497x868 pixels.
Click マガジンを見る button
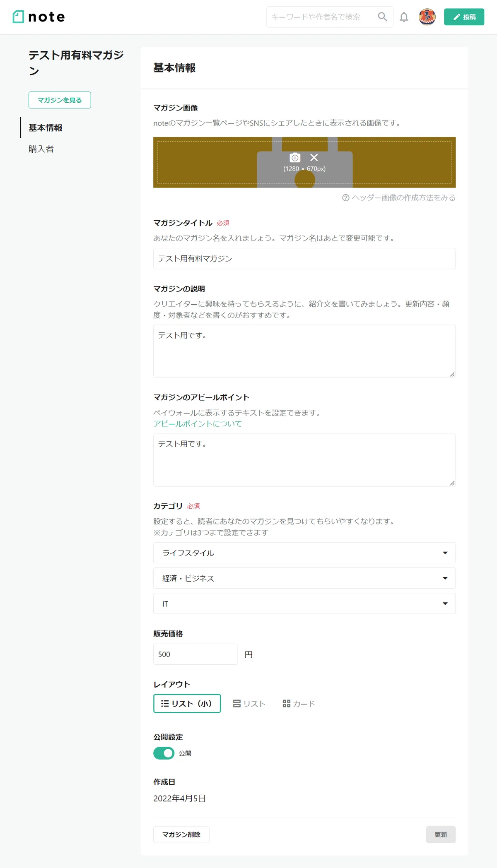[60, 100]
